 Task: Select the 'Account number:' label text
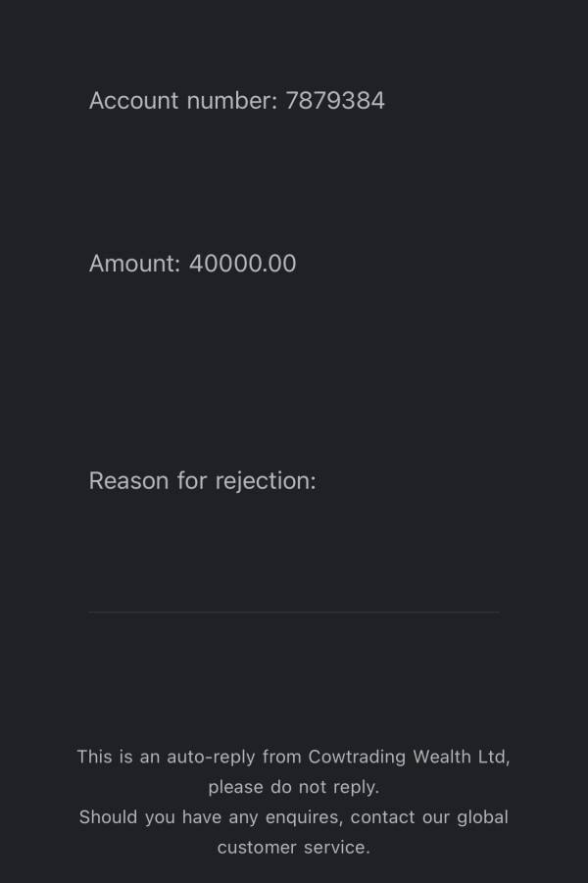coord(183,101)
